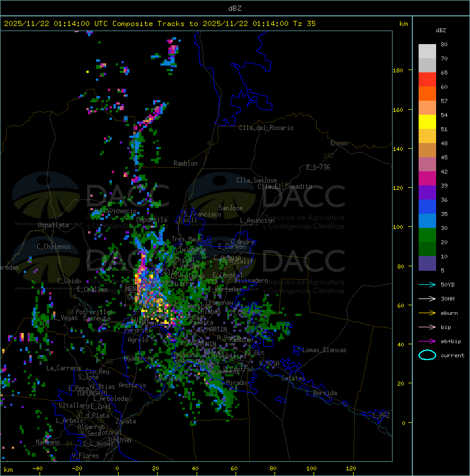Select the purple 36-39 dBZ color band
Viewport: 470px width, 476px height.
(427, 193)
